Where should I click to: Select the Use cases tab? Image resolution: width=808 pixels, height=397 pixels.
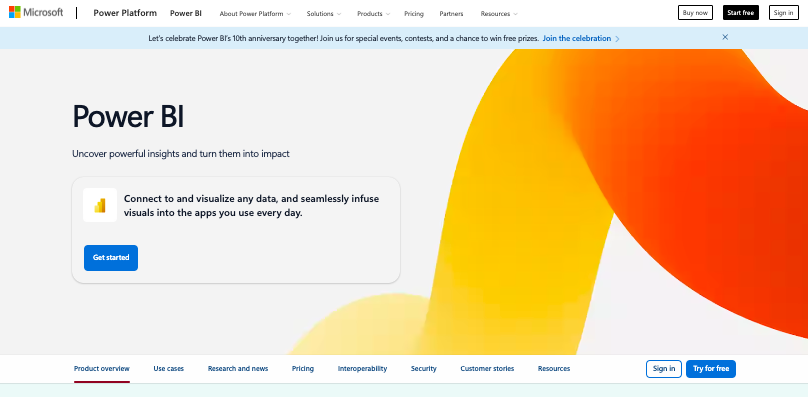[x=169, y=369]
